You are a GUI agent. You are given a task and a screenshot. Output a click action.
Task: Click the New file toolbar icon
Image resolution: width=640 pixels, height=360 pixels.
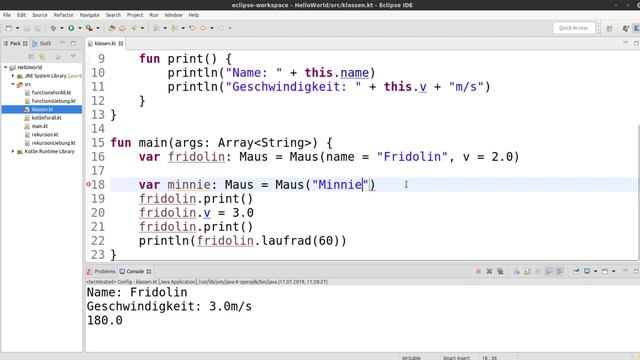pyautogui.click(x=9, y=28)
